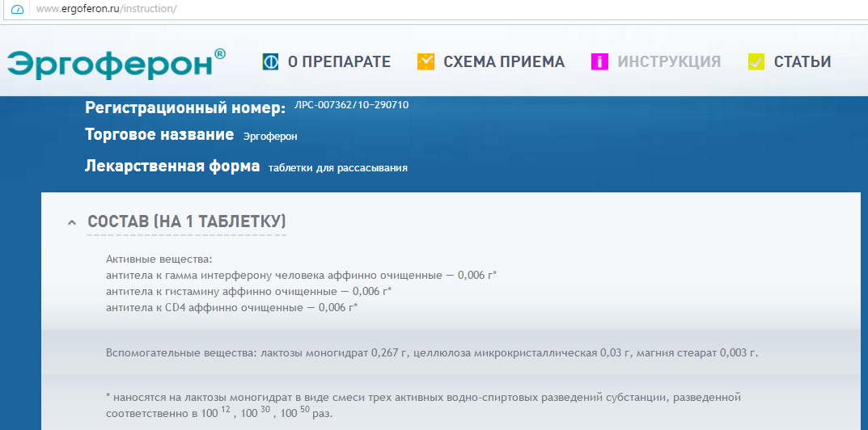Toggle the Состав (на 1 таблетку) header

coord(186,221)
